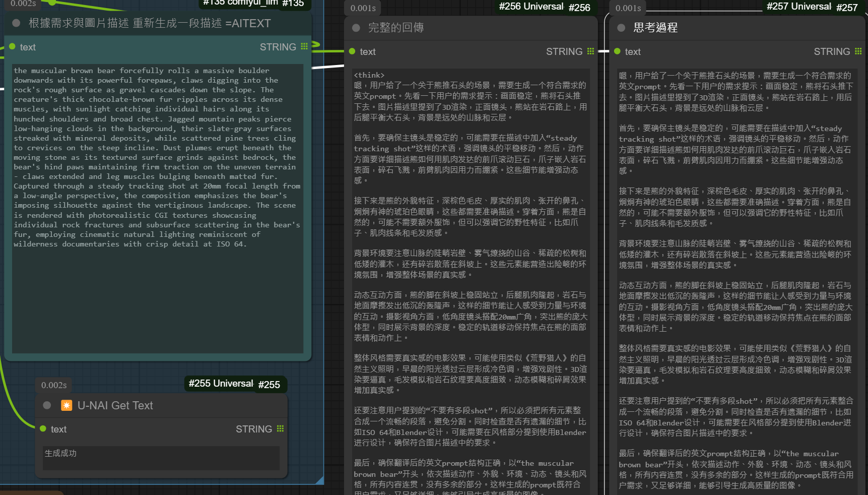This screenshot has width=868, height=495.
Task: Focus the 生成成功 text field
Action: (x=161, y=458)
